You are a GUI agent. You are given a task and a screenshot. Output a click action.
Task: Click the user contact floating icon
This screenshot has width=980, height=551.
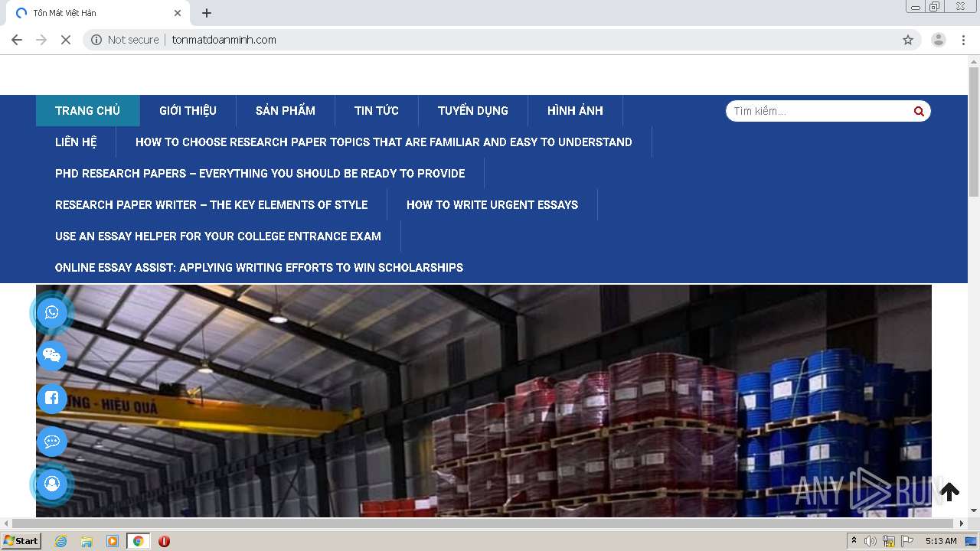click(x=52, y=484)
